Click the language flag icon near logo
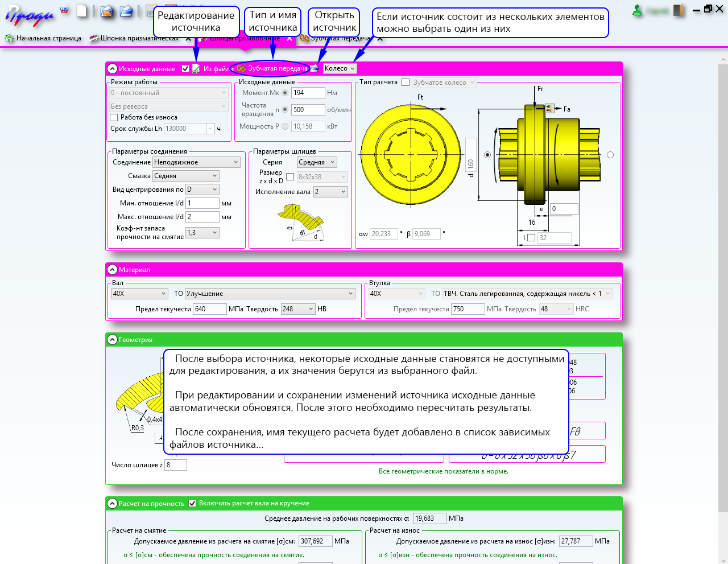Image resolution: width=728 pixels, height=564 pixels. (x=64, y=10)
